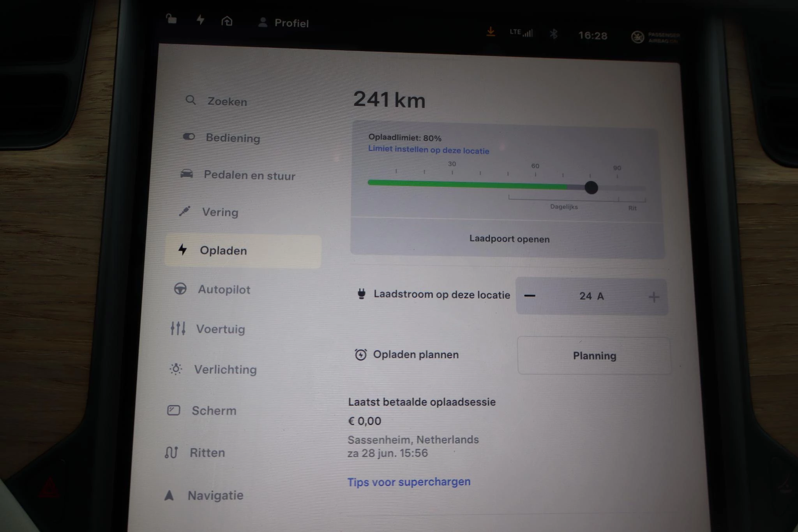
Task: Tap the passenger airbag status icon
Action: (x=637, y=37)
